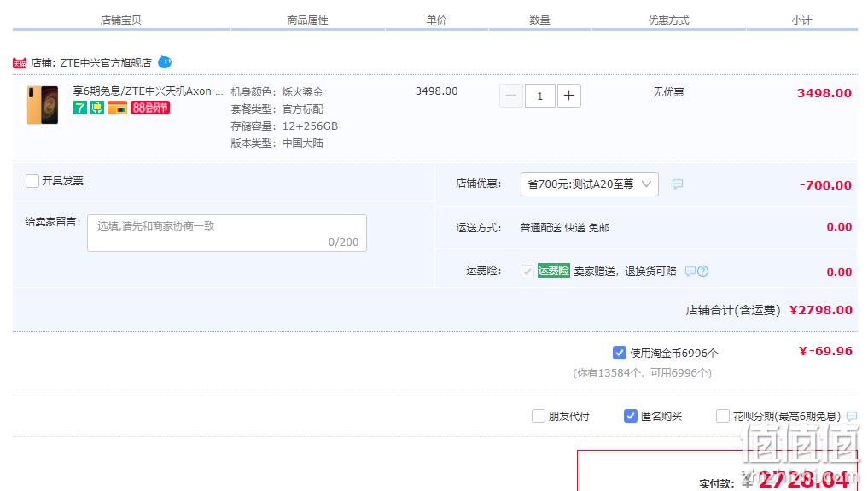Click 普通配送 快递 免邮 shipping text
Image resolution: width=868 pixels, height=491 pixels.
pyautogui.click(x=565, y=228)
